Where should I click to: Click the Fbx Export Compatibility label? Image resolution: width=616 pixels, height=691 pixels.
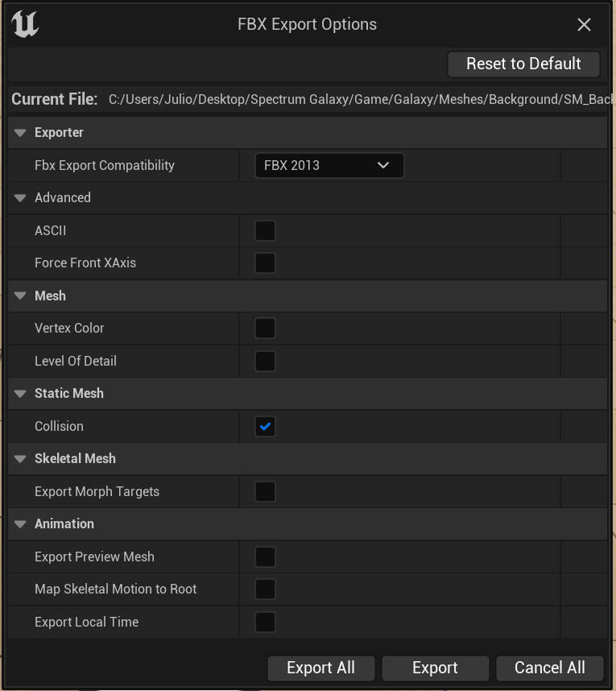[105, 165]
